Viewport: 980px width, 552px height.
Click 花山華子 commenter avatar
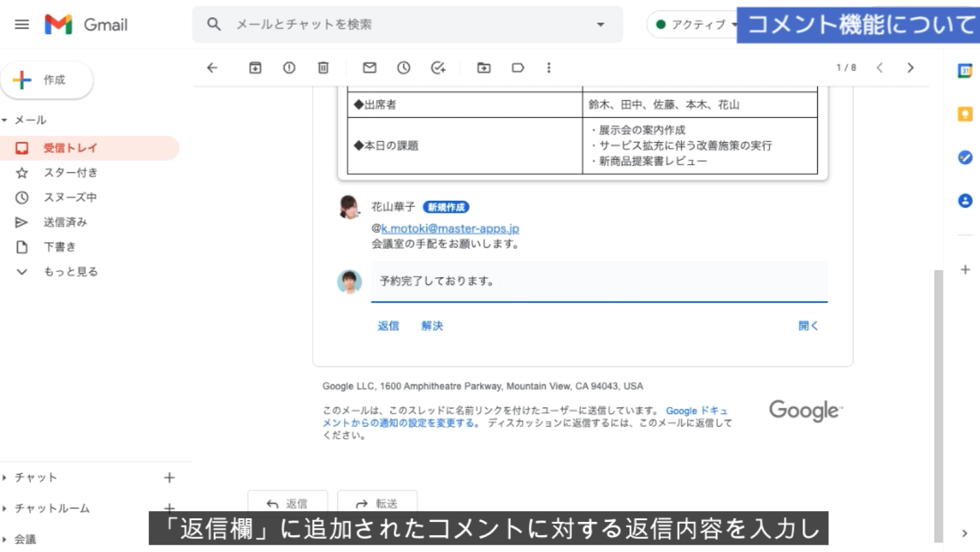[349, 207]
